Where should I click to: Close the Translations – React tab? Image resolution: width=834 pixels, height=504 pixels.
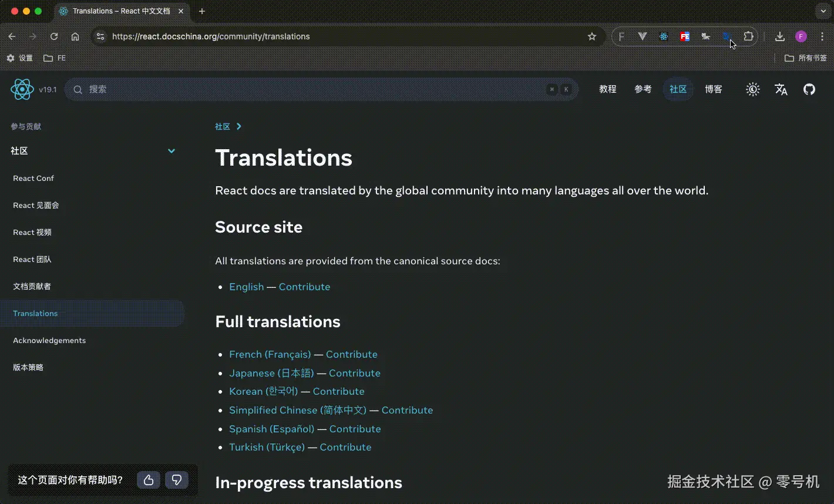pyautogui.click(x=181, y=11)
